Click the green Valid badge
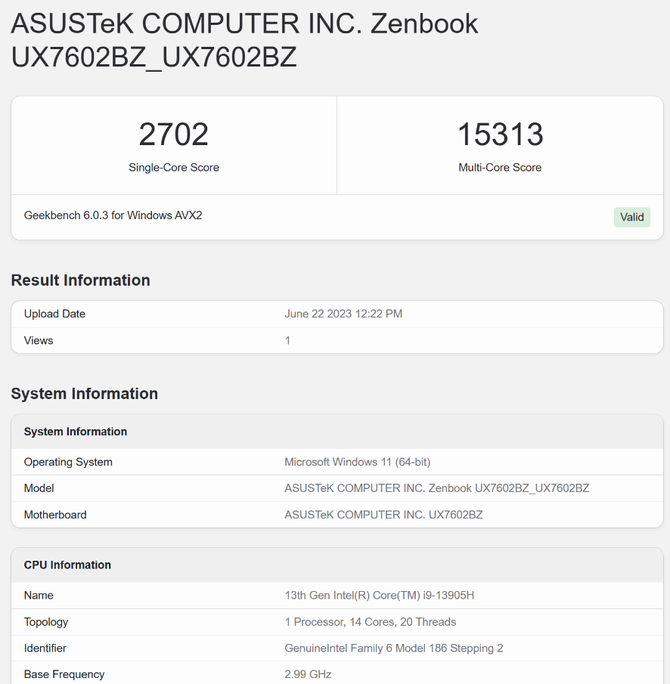The height and width of the screenshot is (684, 670). [x=632, y=217]
